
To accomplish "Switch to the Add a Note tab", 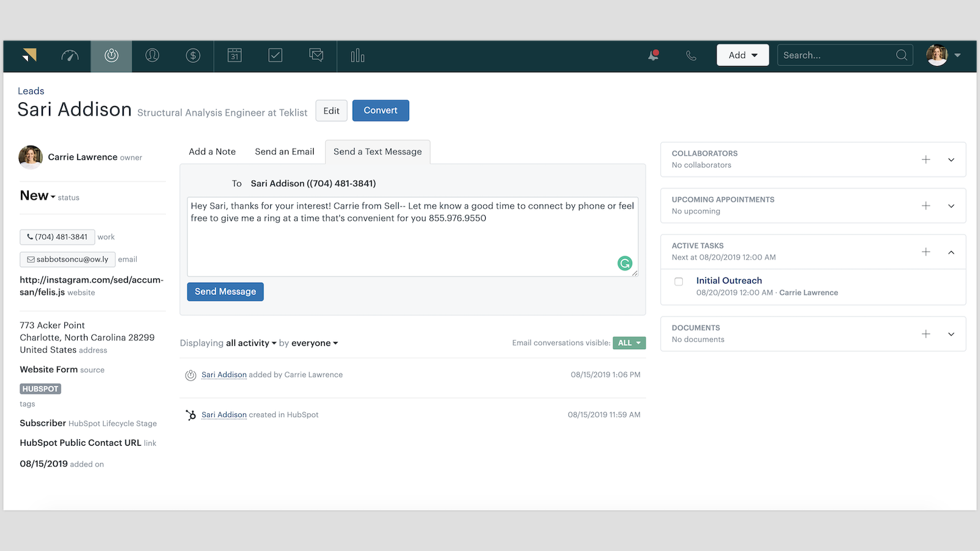I will (x=212, y=151).
